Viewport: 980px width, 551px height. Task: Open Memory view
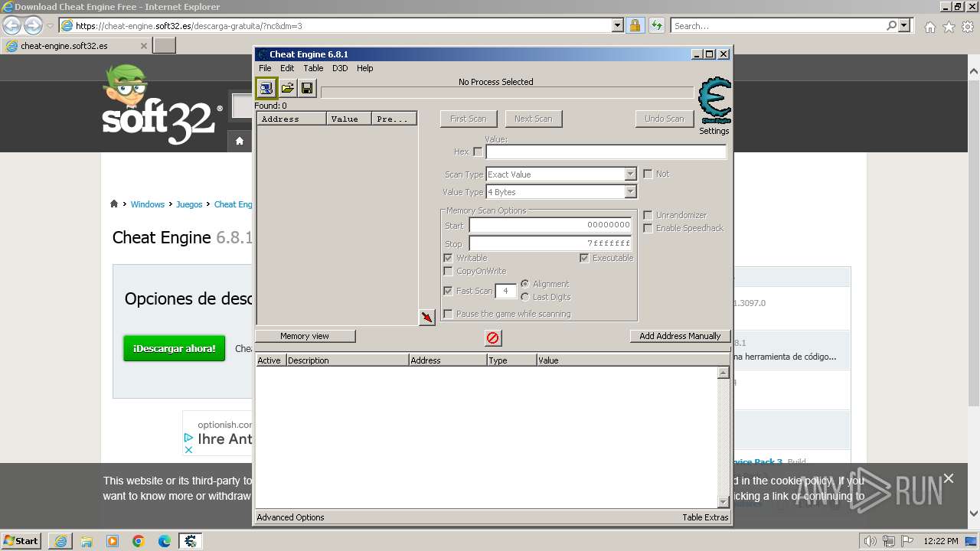click(x=305, y=336)
